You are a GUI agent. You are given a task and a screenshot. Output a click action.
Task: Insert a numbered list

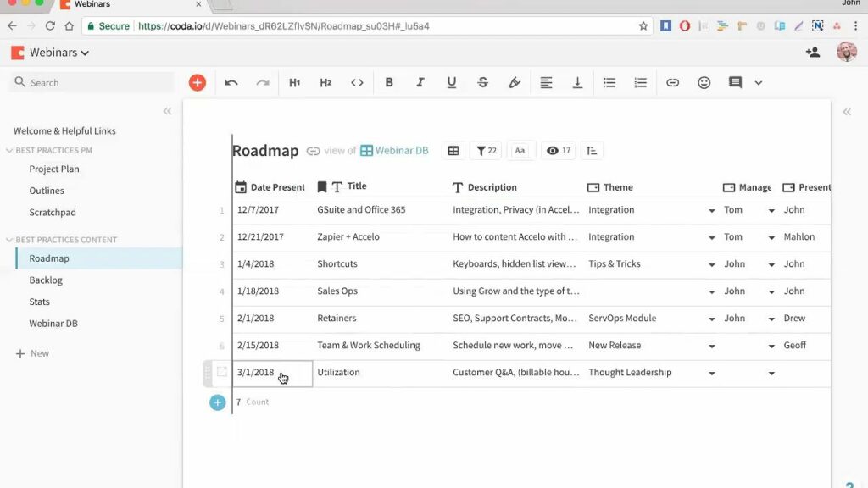click(641, 82)
